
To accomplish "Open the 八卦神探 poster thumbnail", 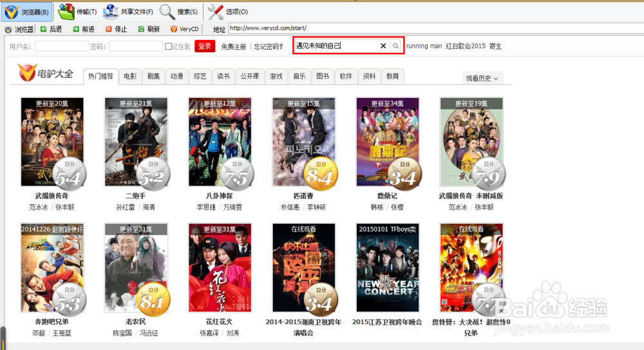I will (220, 142).
